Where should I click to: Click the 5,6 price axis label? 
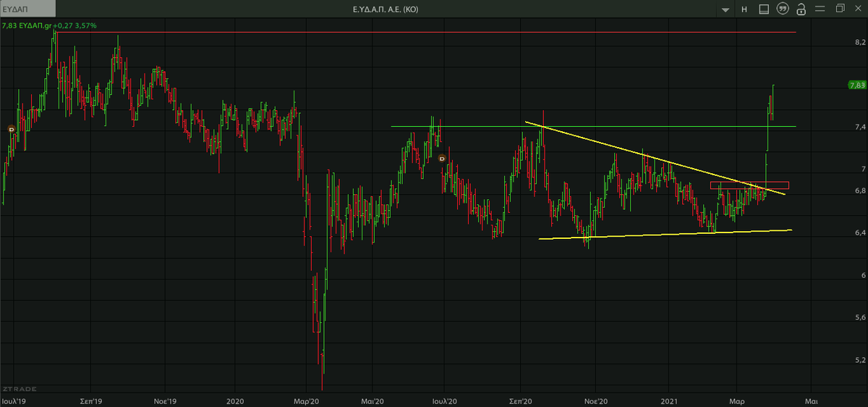coord(860,318)
